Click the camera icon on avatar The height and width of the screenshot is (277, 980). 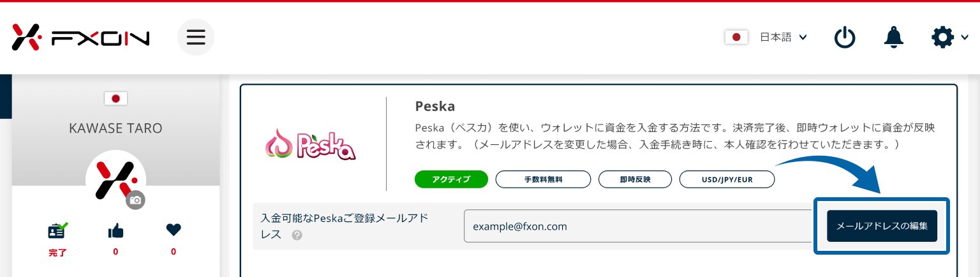point(135,200)
